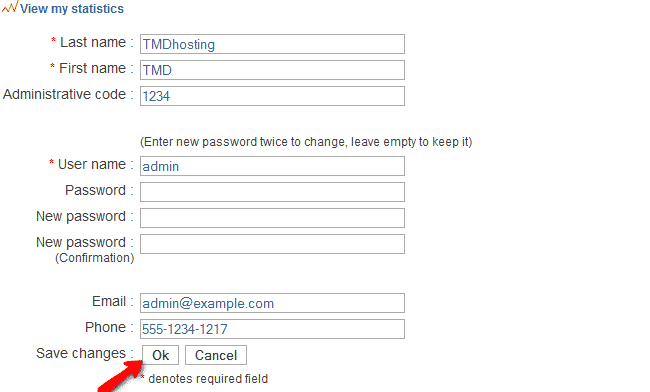The image size is (650, 392).
Task: Click the Phone number input field
Action: pyautogui.click(x=272, y=329)
